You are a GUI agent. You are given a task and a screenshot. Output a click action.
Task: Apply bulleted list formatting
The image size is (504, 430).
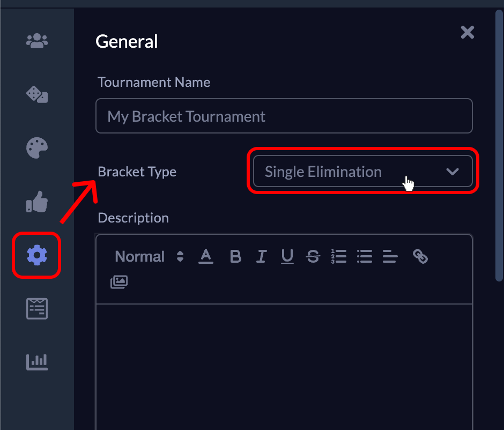pyautogui.click(x=365, y=256)
